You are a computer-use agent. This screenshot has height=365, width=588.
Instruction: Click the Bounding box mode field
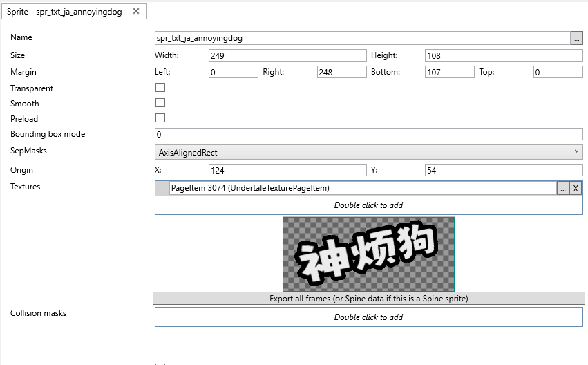(x=369, y=134)
